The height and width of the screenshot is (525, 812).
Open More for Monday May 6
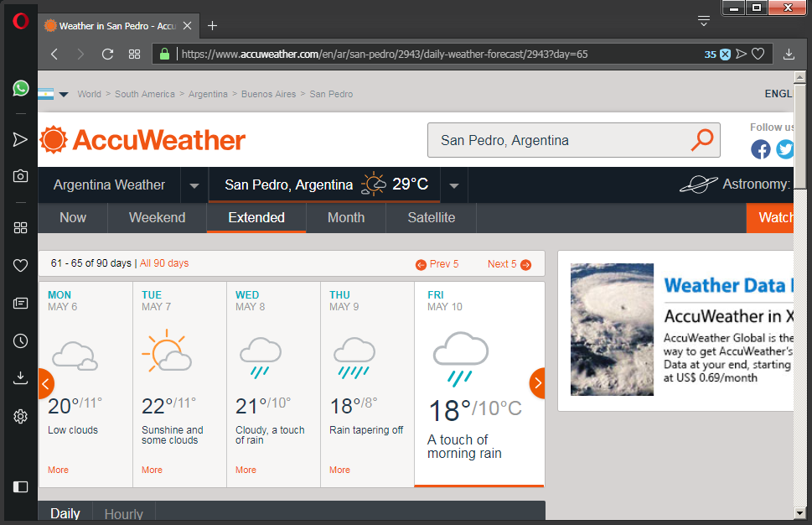58,470
